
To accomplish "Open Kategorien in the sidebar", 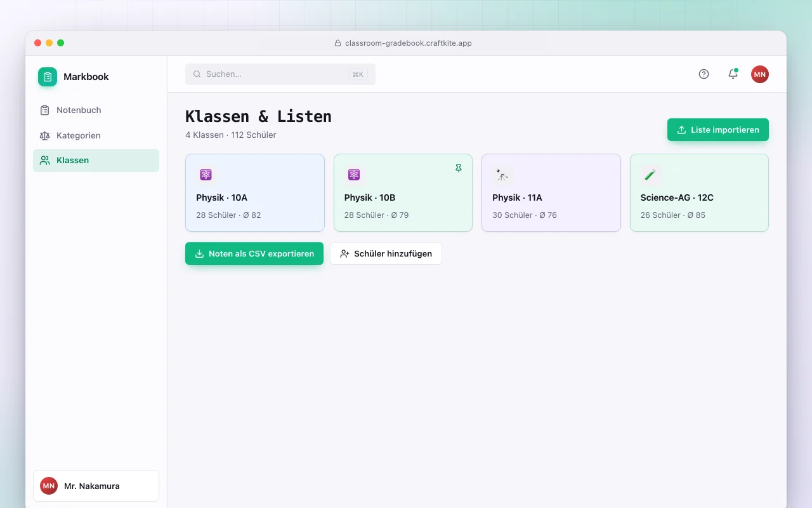I will click(96, 135).
